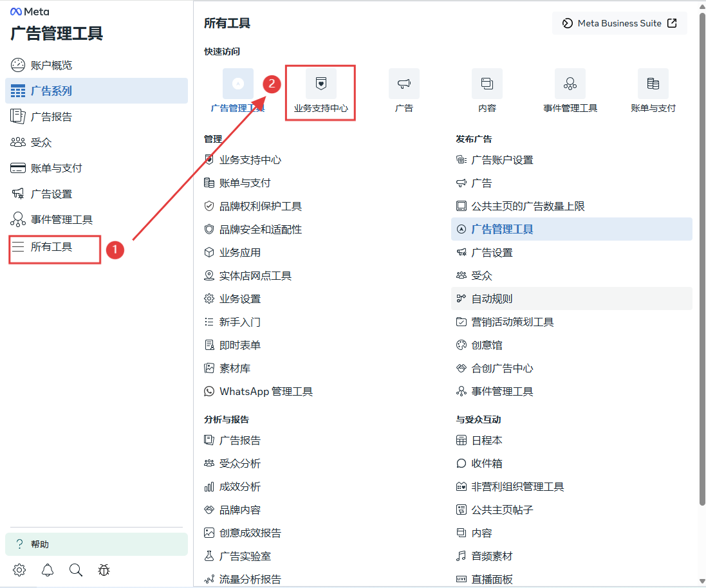Select 广告系列 in the sidebar
706x588 pixels.
(x=97, y=91)
